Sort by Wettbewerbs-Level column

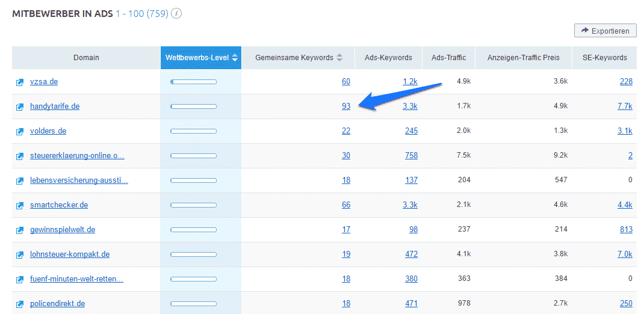(x=201, y=58)
